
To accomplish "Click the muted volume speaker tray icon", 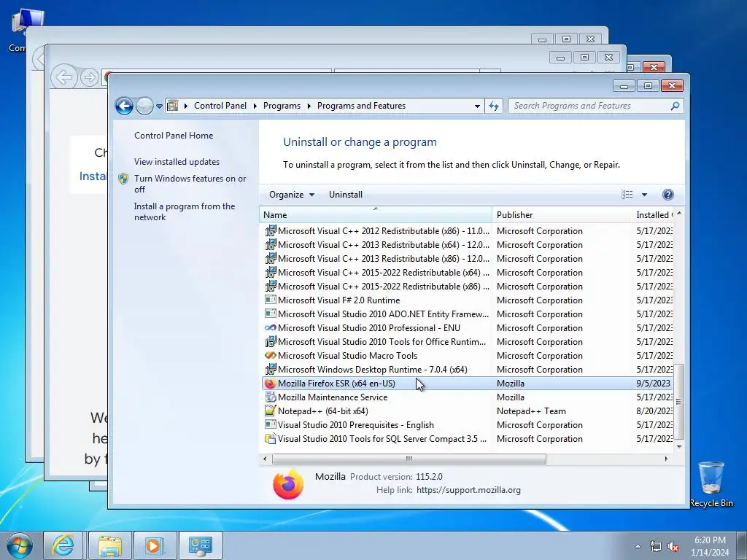I will 673,547.
